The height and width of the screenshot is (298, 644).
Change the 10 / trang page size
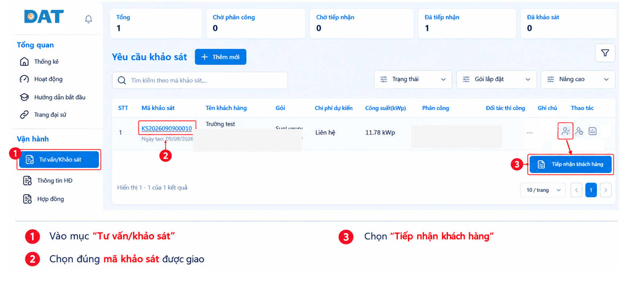pyautogui.click(x=543, y=190)
